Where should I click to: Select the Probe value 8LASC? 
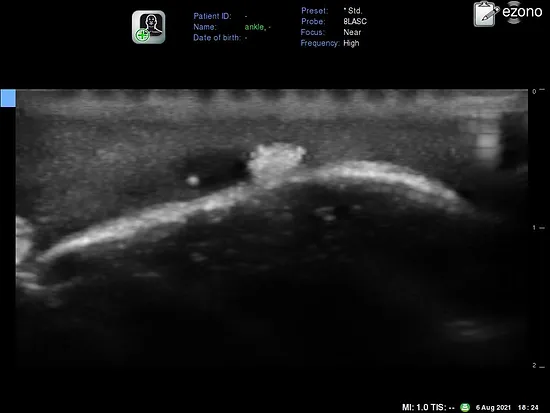(355, 21)
